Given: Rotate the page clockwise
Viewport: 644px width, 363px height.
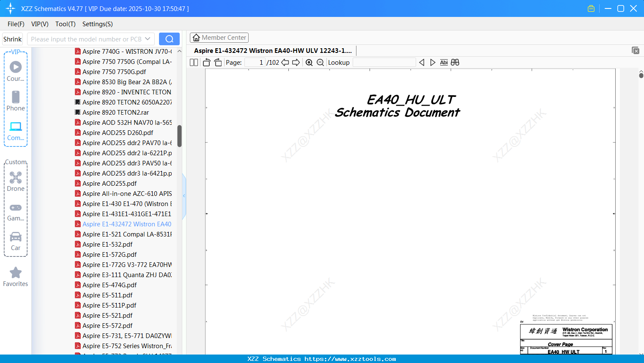Looking at the screenshot, I should [x=218, y=63].
